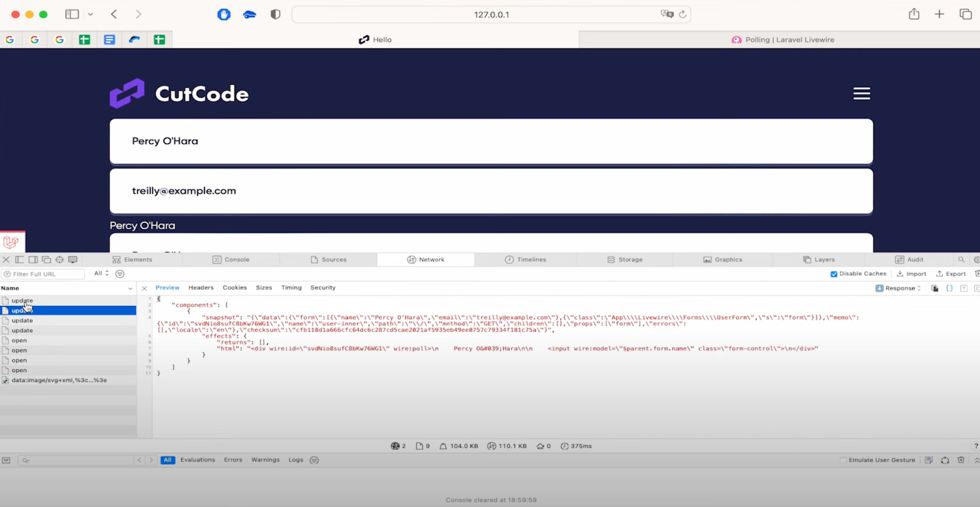
Task: Open the Storage tab
Action: click(x=625, y=260)
